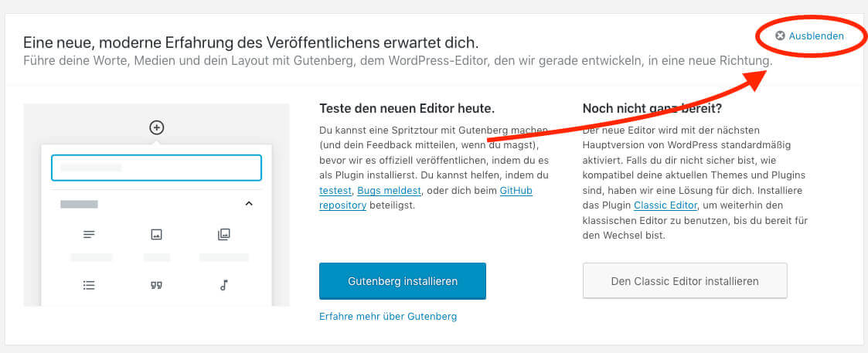
Task: Select the image block icon
Action: (157, 234)
